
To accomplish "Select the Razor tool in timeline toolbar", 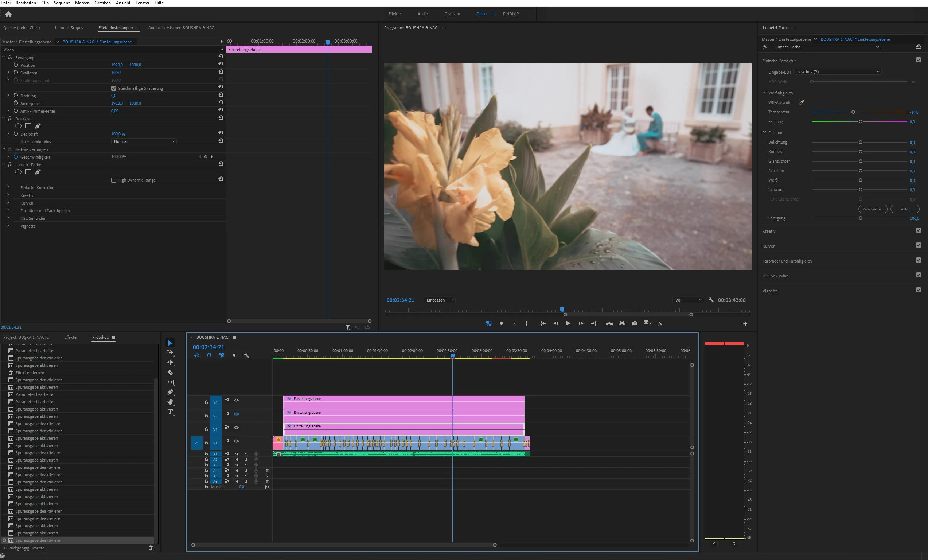I will click(170, 373).
